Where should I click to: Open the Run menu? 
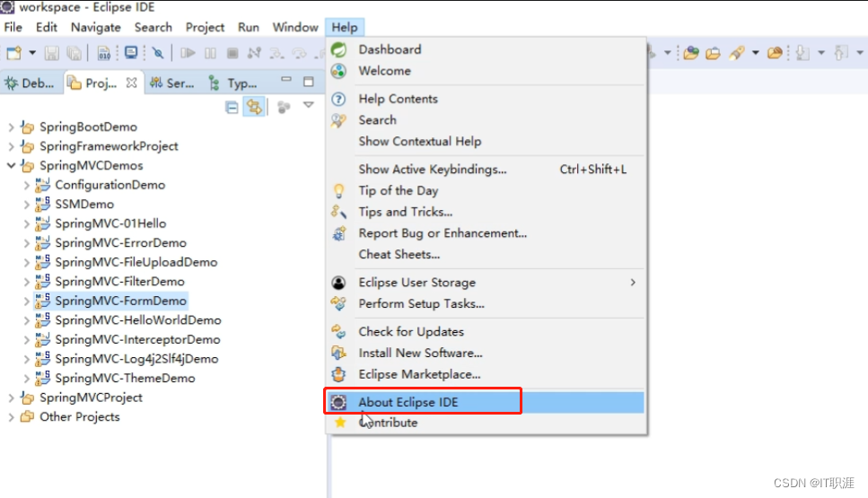(249, 27)
